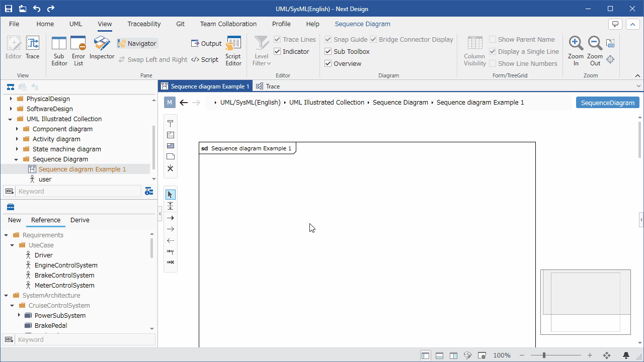Collapse UML Illustrated Collection folder
The height and width of the screenshot is (362, 644).
tap(11, 119)
